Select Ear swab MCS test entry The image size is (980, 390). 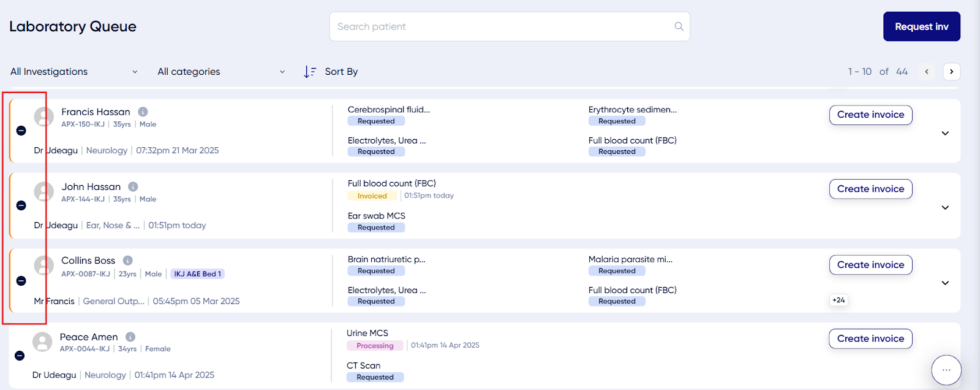pos(377,216)
